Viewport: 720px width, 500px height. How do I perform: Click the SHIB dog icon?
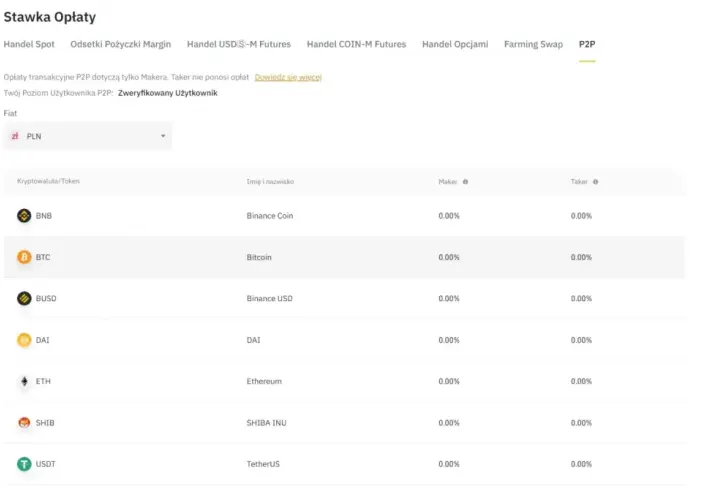(x=24, y=423)
